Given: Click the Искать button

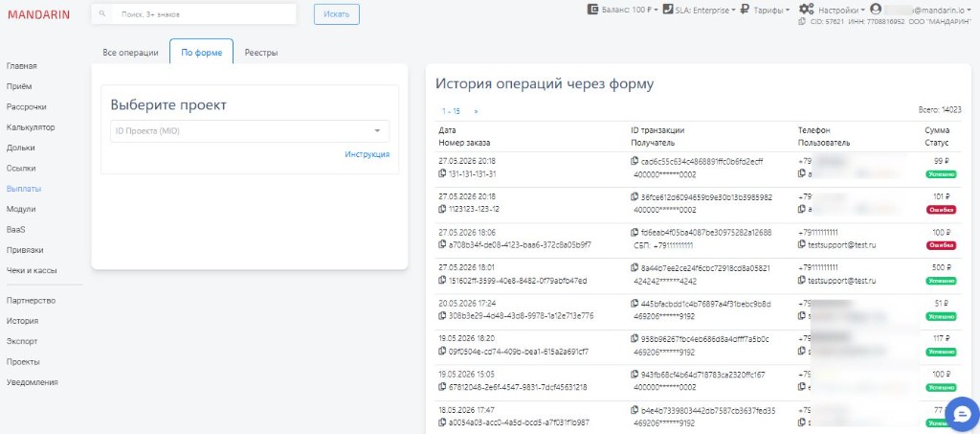Looking at the screenshot, I should pyautogui.click(x=336, y=13).
